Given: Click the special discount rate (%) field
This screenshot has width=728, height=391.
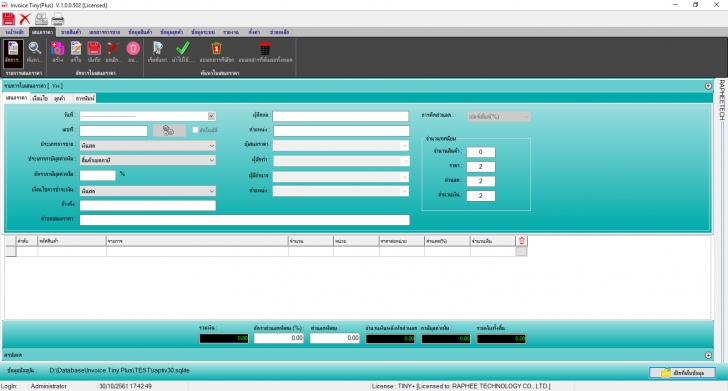Looking at the screenshot, I should pyautogui.click(x=279, y=339).
